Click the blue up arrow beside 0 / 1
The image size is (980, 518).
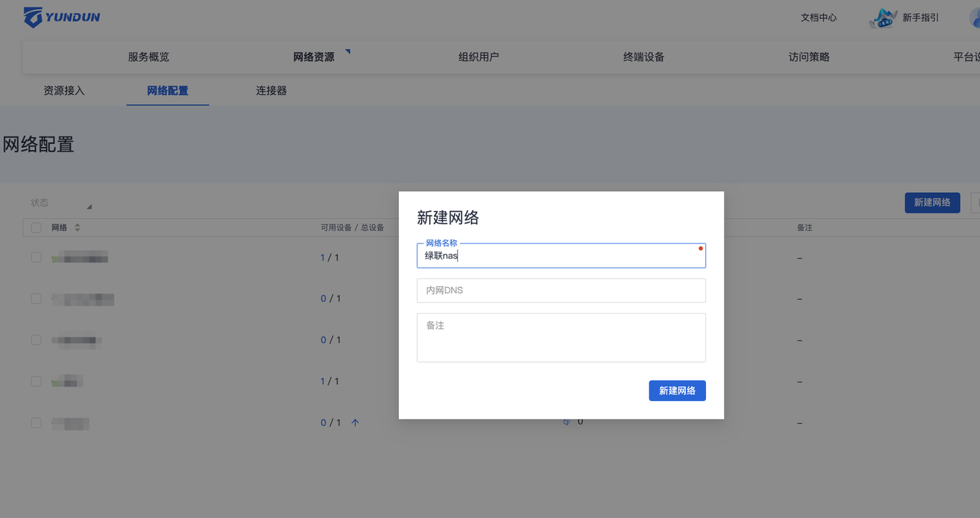click(x=355, y=422)
